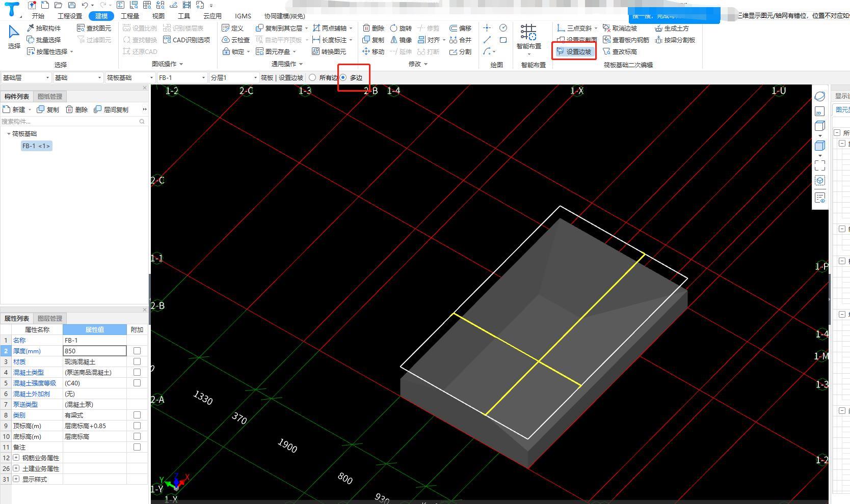Screen dimensions: 850x504
Task: Click 转换图元 convert element tool
Action: (x=329, y=51)
